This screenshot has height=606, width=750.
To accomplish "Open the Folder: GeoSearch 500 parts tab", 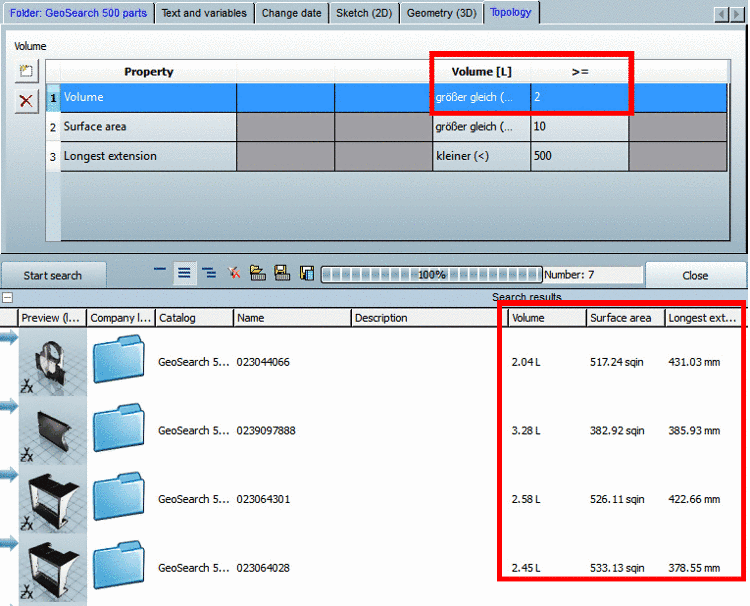I will [x=78, y=13].
